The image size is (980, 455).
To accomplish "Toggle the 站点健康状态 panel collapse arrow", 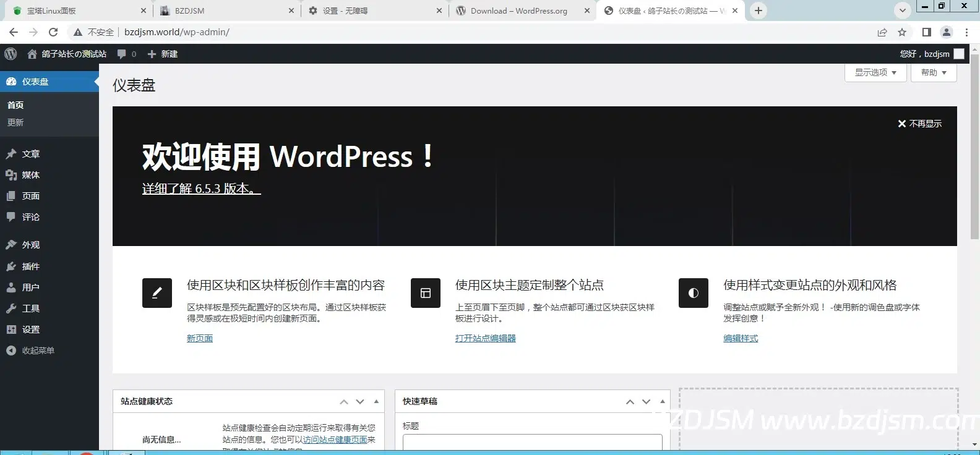I will (376, 402).
